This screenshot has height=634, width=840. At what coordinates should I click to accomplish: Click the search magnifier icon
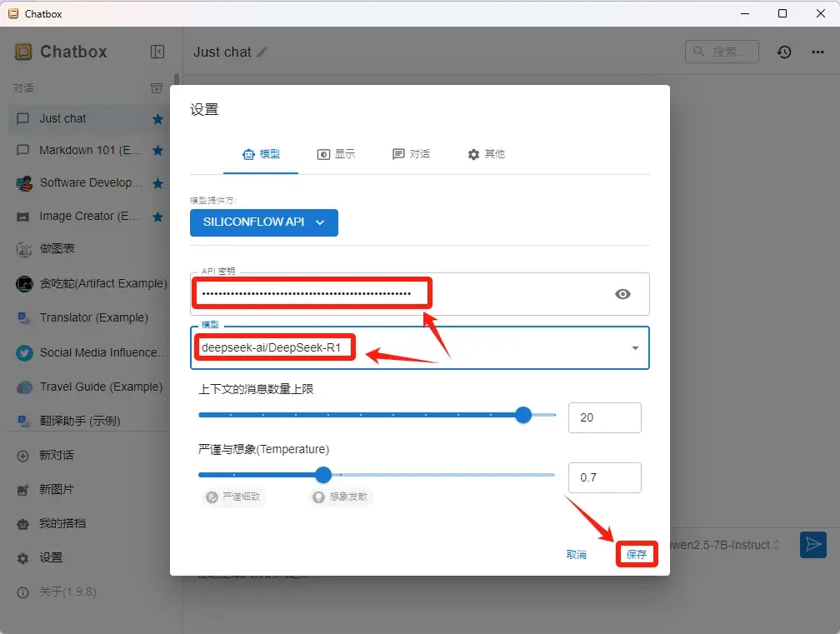(x=698, y=52)
